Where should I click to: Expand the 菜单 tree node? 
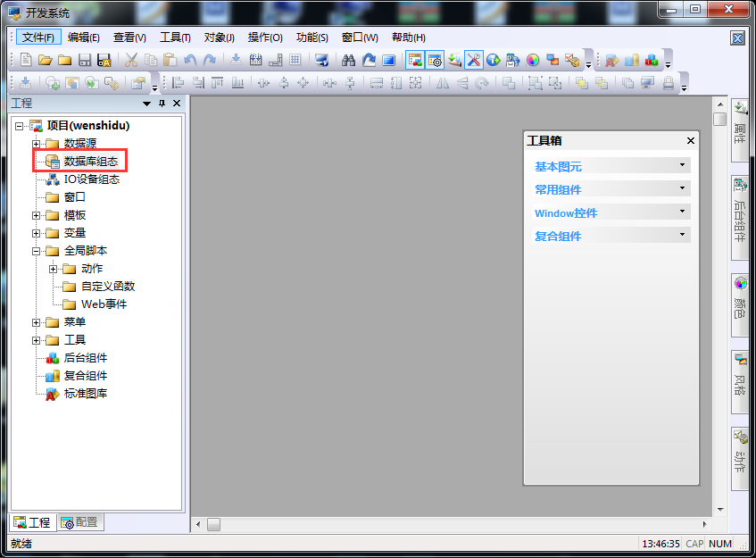[37, 322]
